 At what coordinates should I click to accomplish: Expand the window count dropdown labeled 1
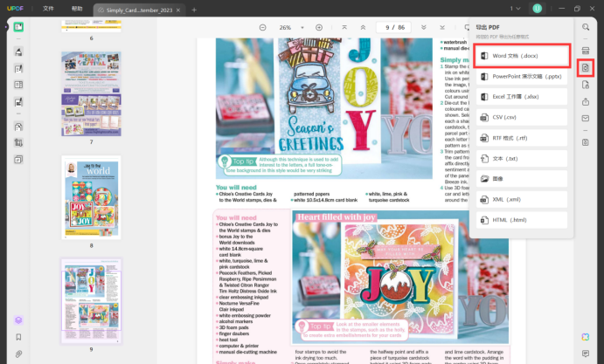(x=516, y=9)
